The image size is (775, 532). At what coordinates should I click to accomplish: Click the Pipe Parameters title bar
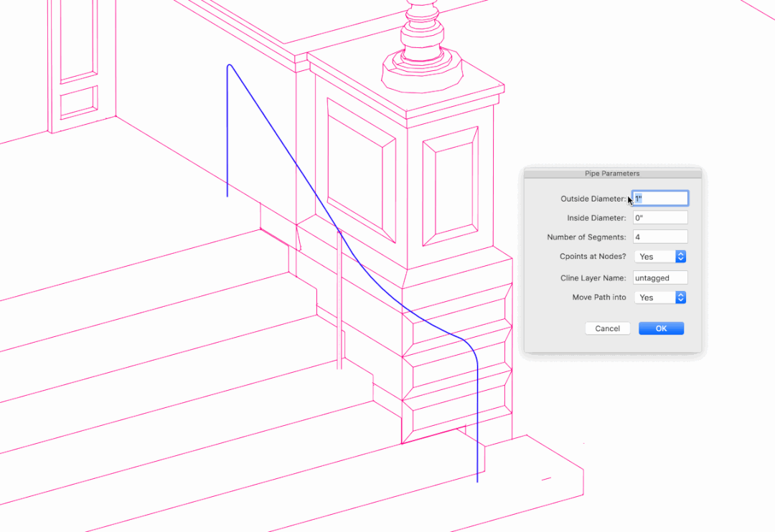pos(612,174)
